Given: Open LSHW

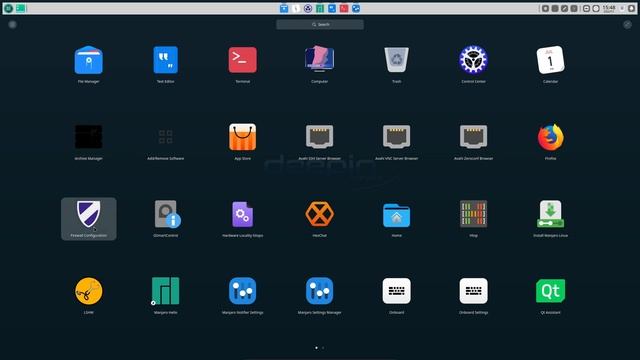Looking at the screenshot, I should (89, 291).
